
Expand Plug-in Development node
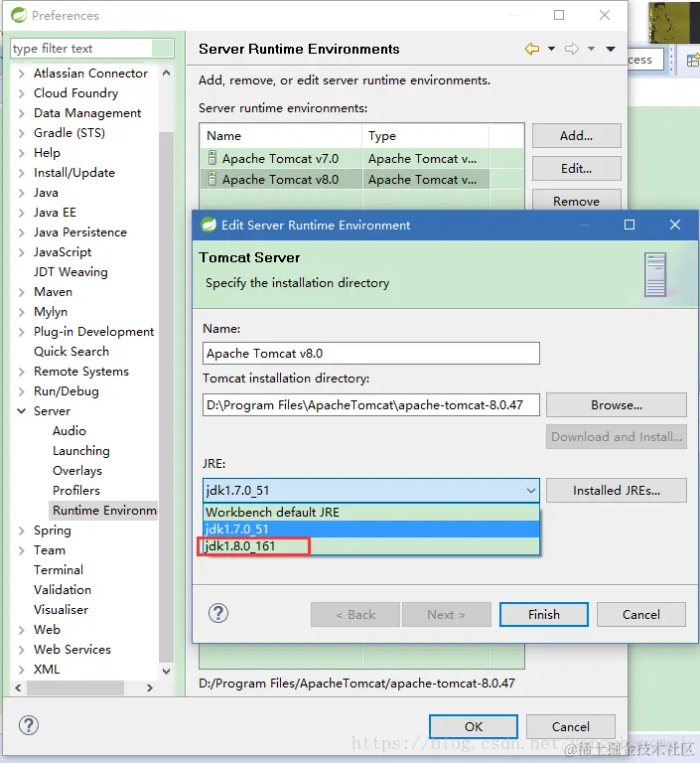[x=22, y=332]
